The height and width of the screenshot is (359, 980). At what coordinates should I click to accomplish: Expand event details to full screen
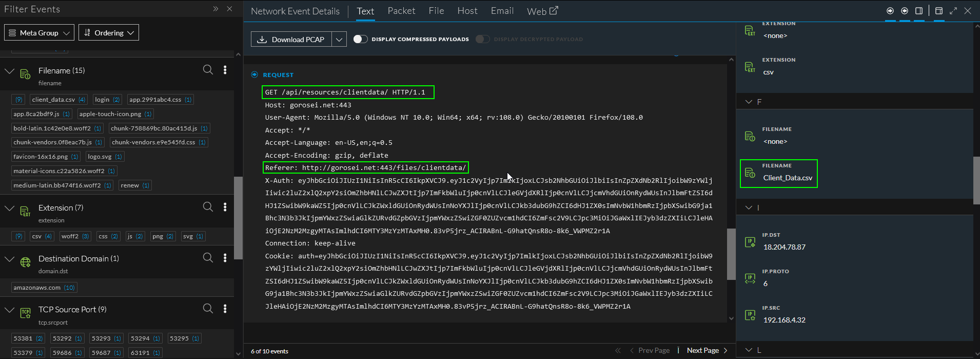[x=953, y=11]
